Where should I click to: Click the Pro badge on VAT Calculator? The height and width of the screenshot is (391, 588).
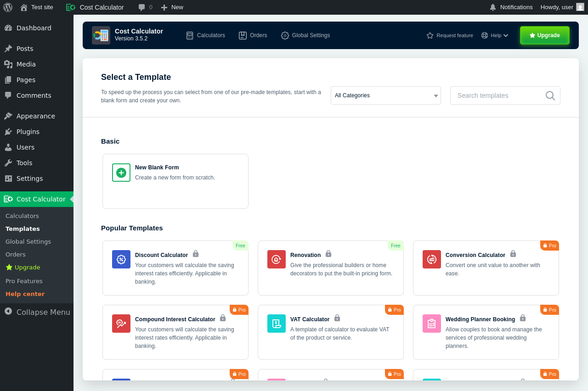tap(394, 310)
